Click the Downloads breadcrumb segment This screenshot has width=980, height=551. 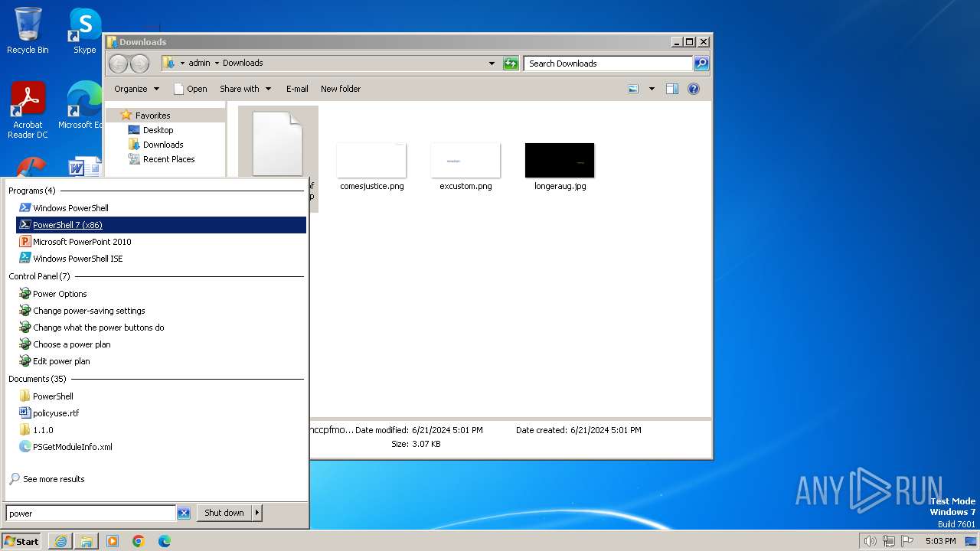(243, 64)
